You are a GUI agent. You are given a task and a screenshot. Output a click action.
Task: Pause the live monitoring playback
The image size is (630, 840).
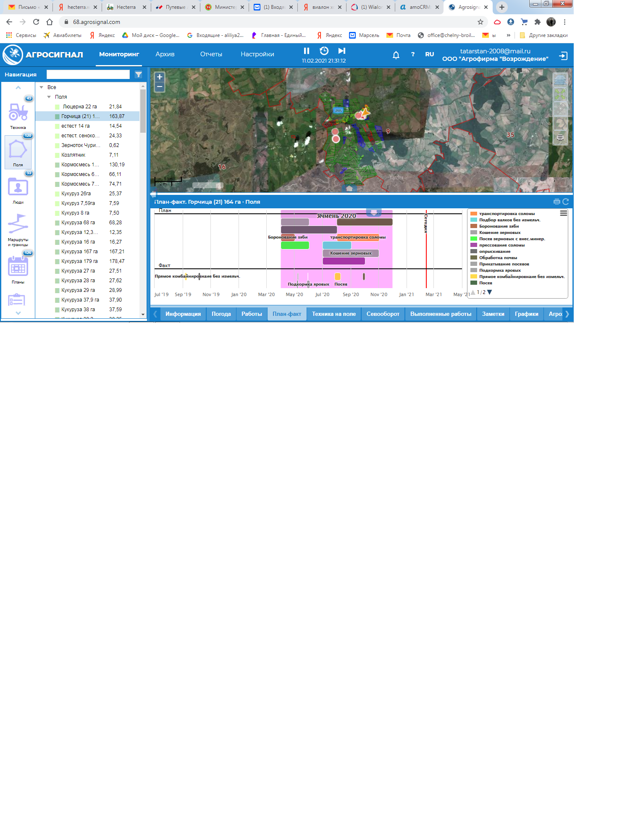click(x=307, y=51)
